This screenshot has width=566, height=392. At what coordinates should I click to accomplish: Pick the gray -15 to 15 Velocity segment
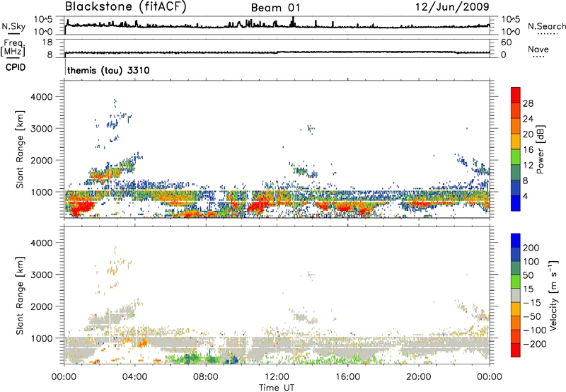click(516, 295)
